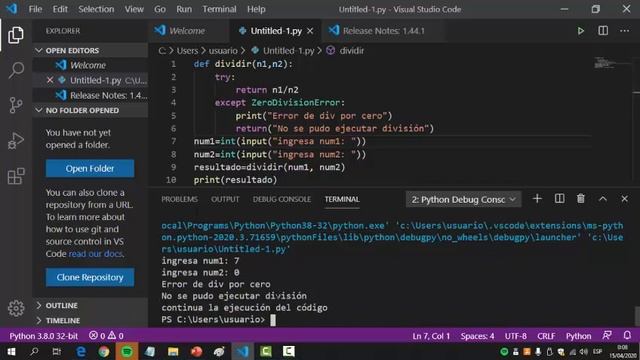Open the File menu

click(x=36, y=9)
